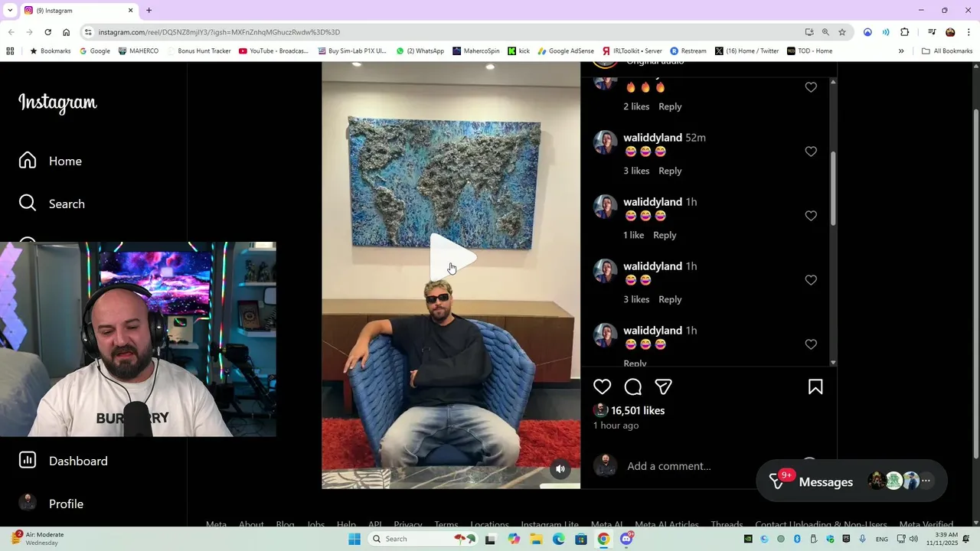980x551 pixels.
Task: Click the Chrome address bar URL
Action: pos(219,32)
